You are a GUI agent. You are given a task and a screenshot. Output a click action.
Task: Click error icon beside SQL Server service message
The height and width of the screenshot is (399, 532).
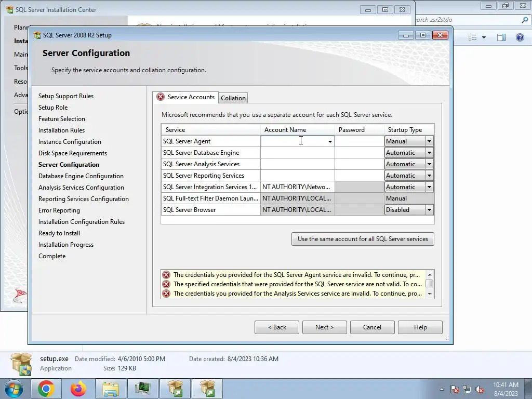(x=166, y=284)
